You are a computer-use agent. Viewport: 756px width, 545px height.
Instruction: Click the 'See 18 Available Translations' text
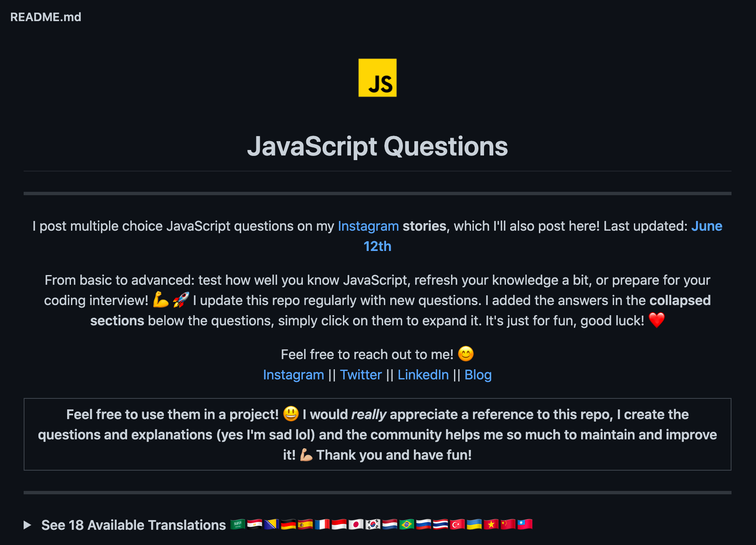[133, 525]
